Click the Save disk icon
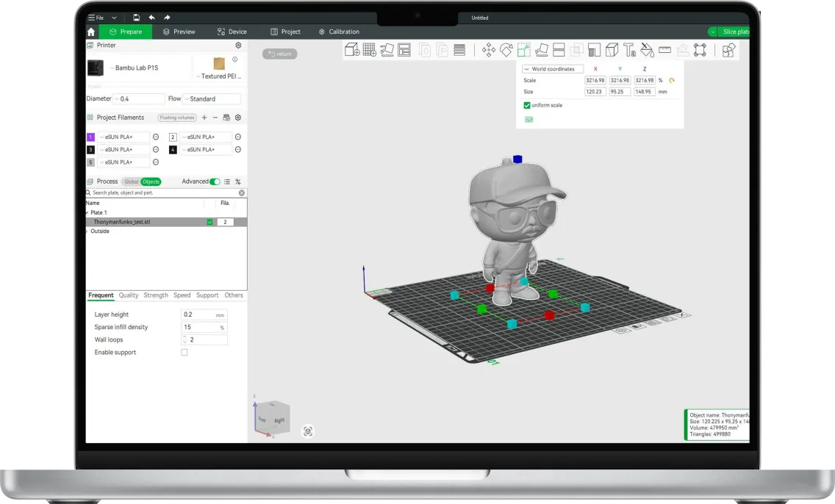This screenshot has height=504, width=835. [x=137, y=18]
